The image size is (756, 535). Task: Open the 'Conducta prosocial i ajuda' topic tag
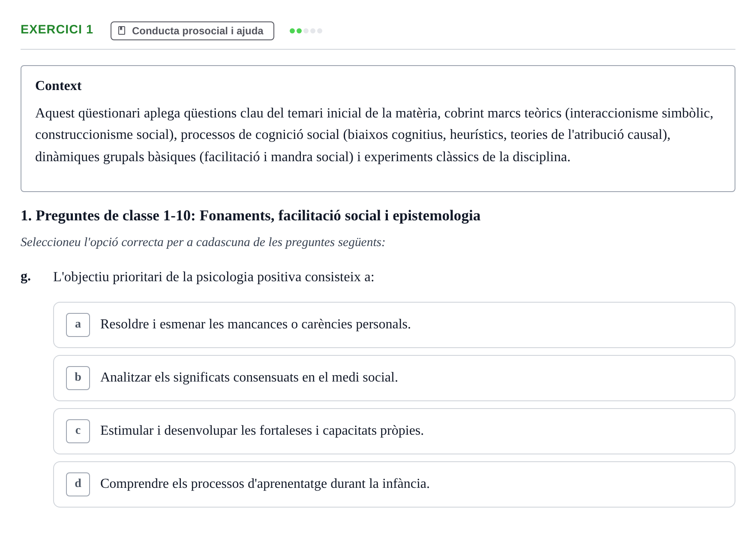[x=192, y=31]
